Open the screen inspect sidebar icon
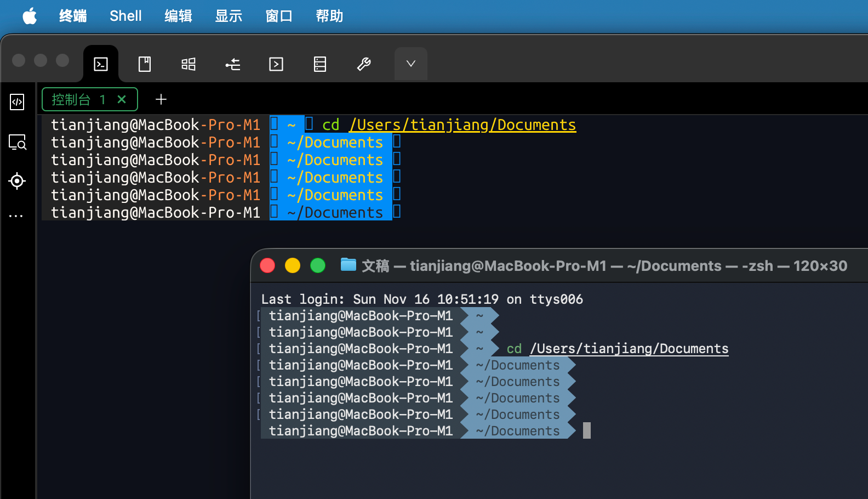 (17, 142)
